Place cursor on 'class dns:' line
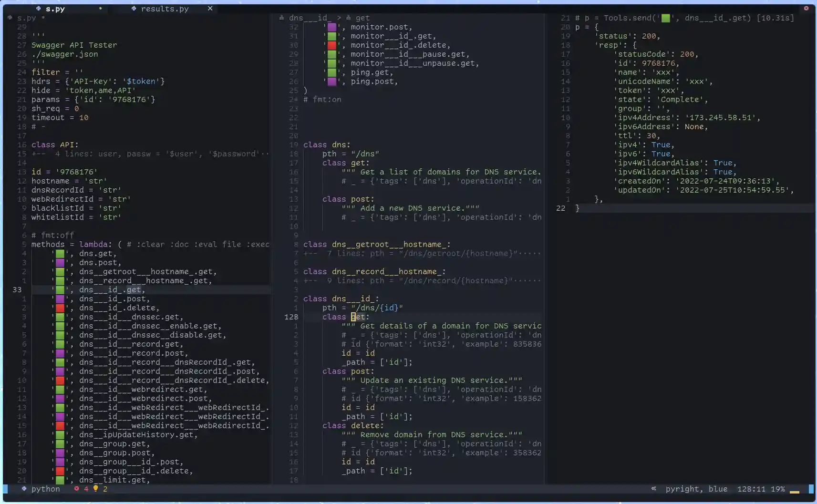Screen dimensions: 817x504 pos(327,145)
